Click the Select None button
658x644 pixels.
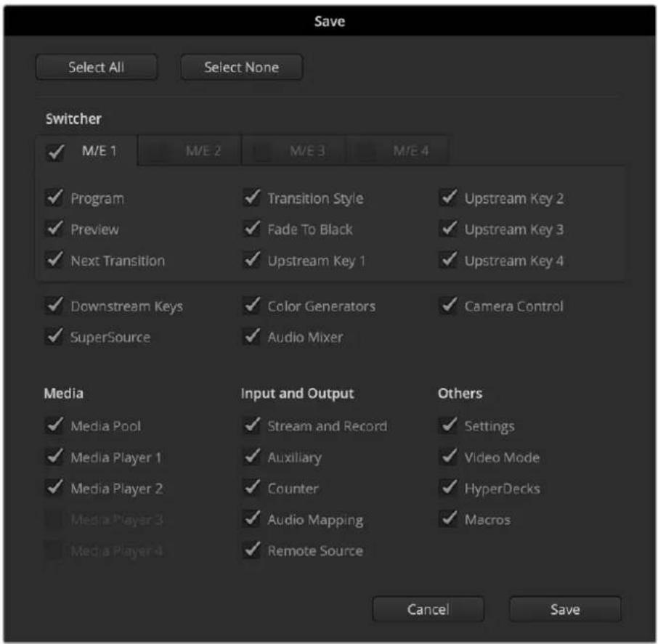point(241,67)
